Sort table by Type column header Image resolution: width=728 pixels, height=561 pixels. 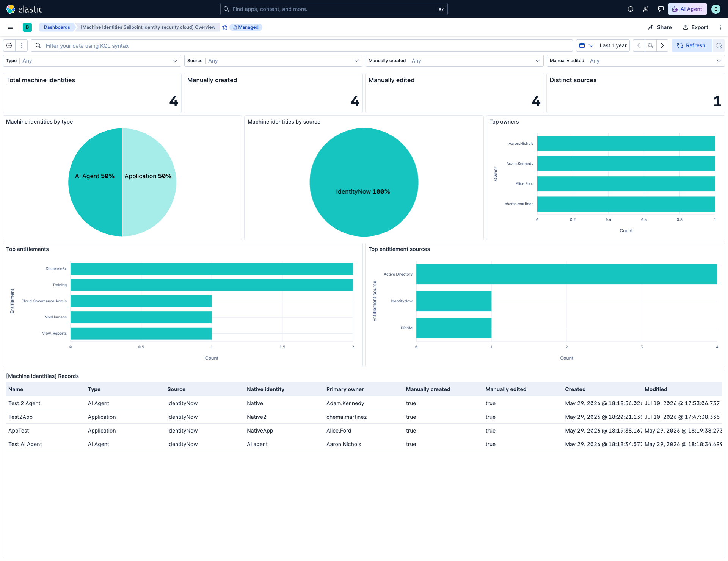tap(94, 389)
